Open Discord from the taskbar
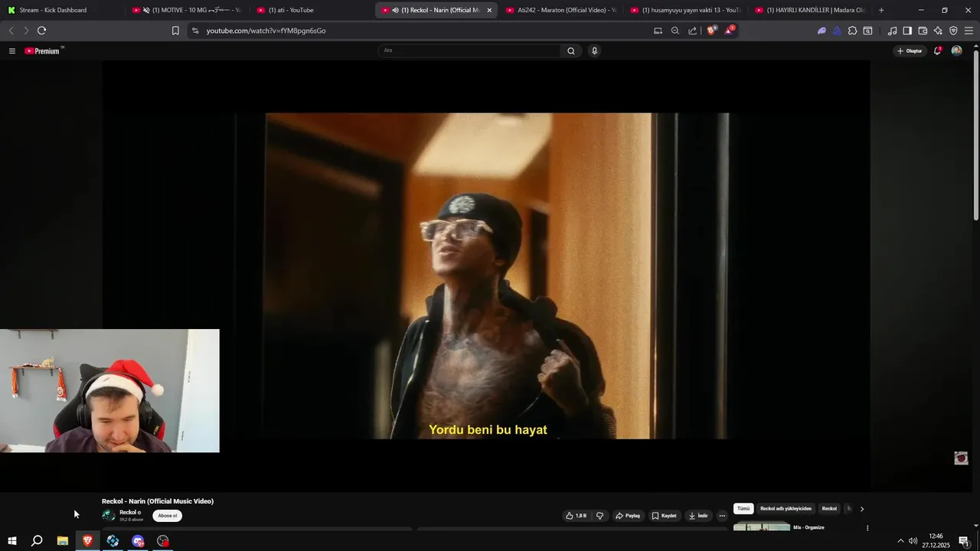This screenshot has height=551, width=980. [138, 541]
